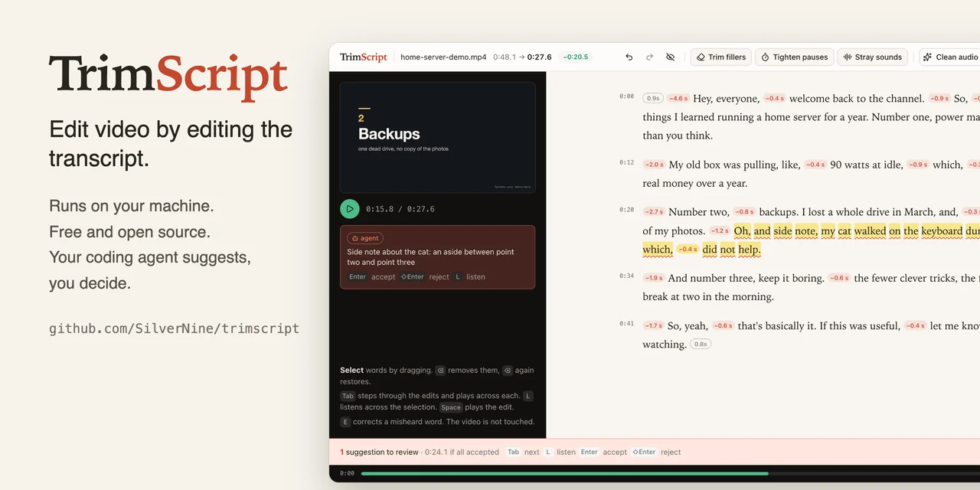Click the Trim fillers button
The height and width of the screenshot is (490, 980).
pyautogui.click(x=720, y=57)
